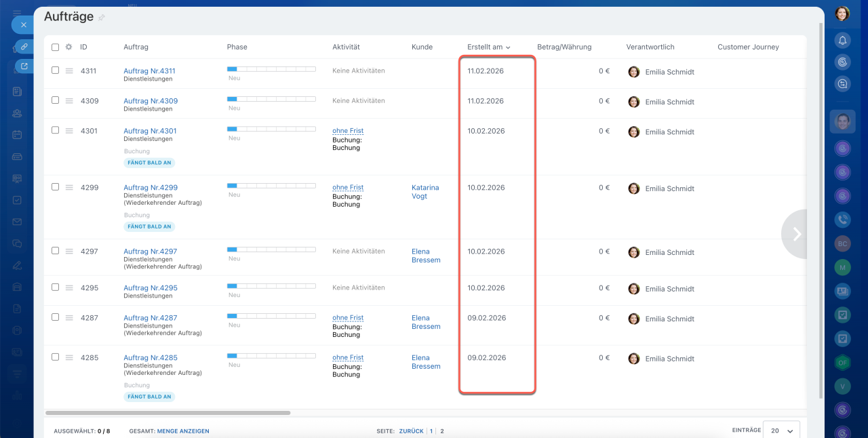Open panel in new window icon
Viewport: 868px width, 438px height.
24,66
